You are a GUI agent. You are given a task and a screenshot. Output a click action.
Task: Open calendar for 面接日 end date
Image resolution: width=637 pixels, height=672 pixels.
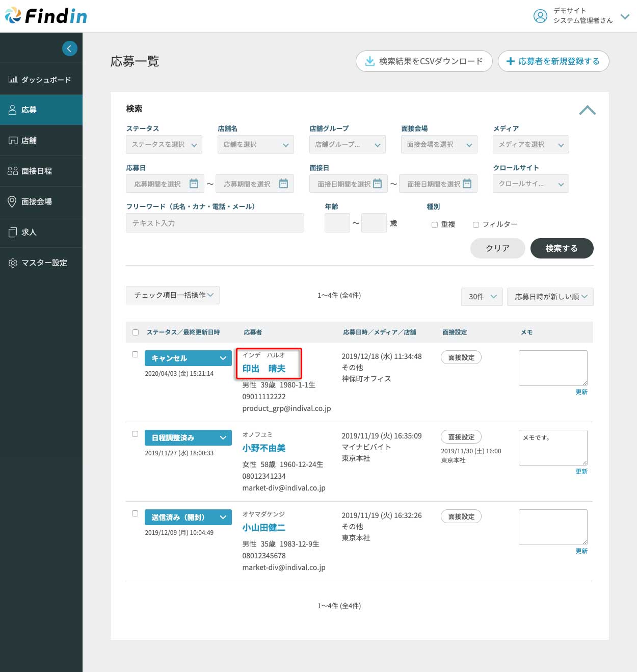[467, 184]
